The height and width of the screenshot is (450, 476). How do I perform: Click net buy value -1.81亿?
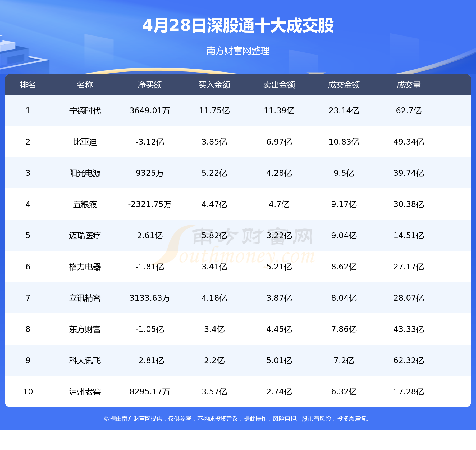pyautogui.click(x=150, y=267)
